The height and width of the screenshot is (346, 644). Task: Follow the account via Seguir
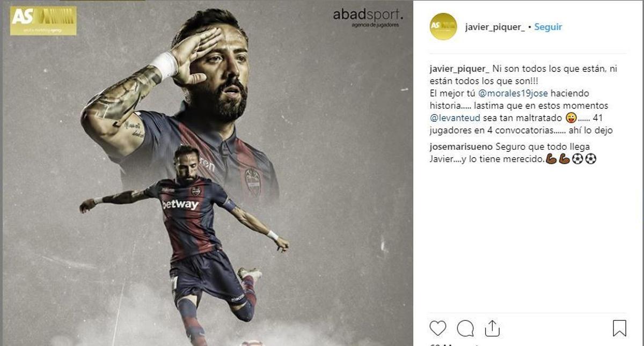(548, 27)
